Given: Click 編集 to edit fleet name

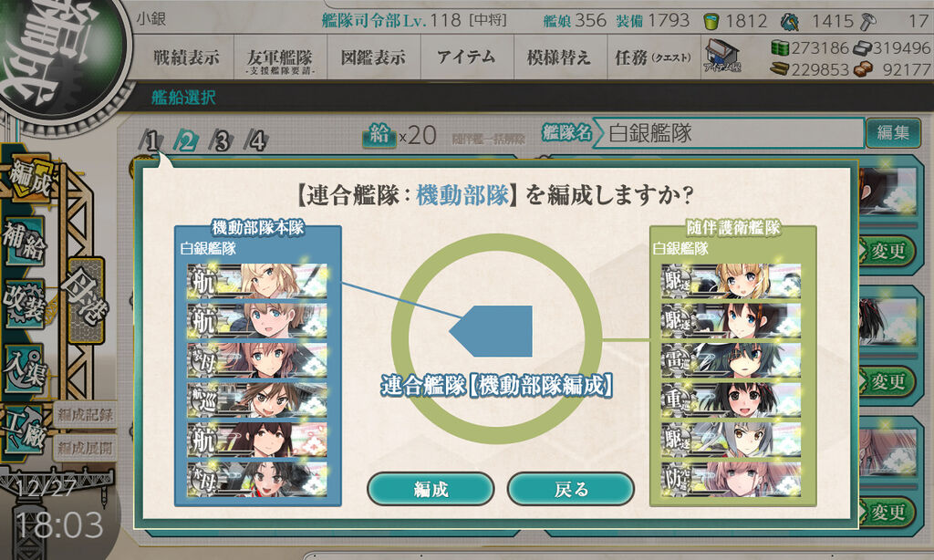Looking at the screenshot, I should point(893,132).
